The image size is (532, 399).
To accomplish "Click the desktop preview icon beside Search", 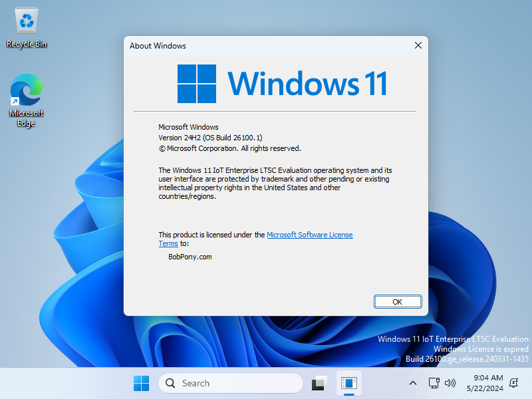I will coord(319,383).
